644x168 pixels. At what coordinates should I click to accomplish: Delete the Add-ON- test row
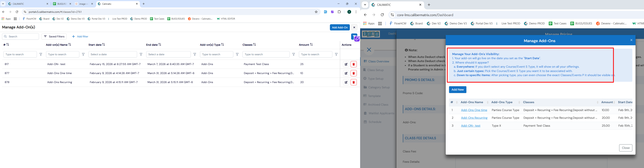tap(354, 64)
